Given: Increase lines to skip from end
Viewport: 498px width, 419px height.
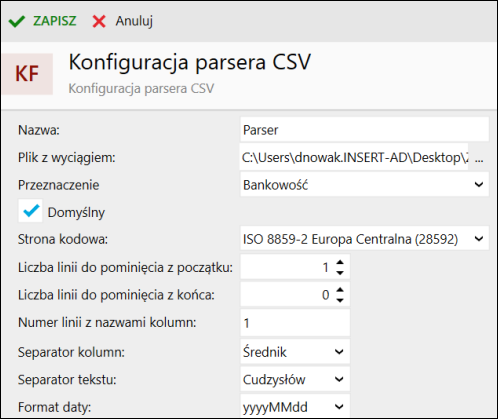Looking at the screenshot, I should [x=340, y=290].
